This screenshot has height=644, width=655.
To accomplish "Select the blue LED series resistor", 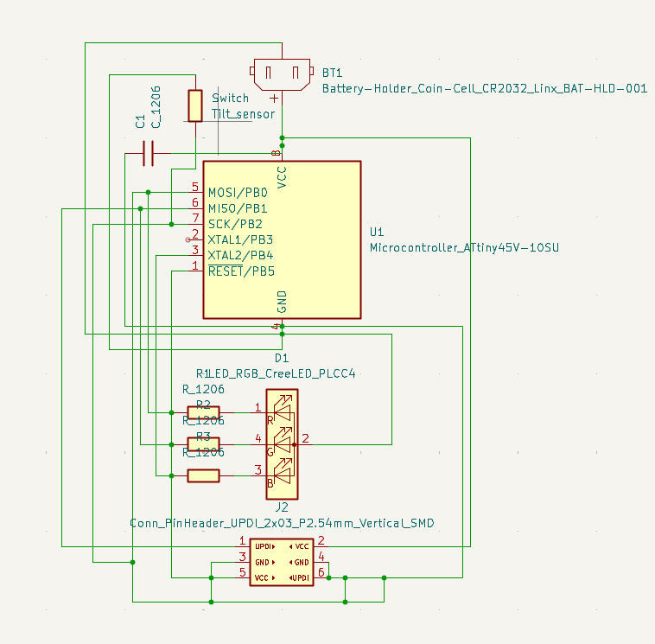I will coord(203,475).
